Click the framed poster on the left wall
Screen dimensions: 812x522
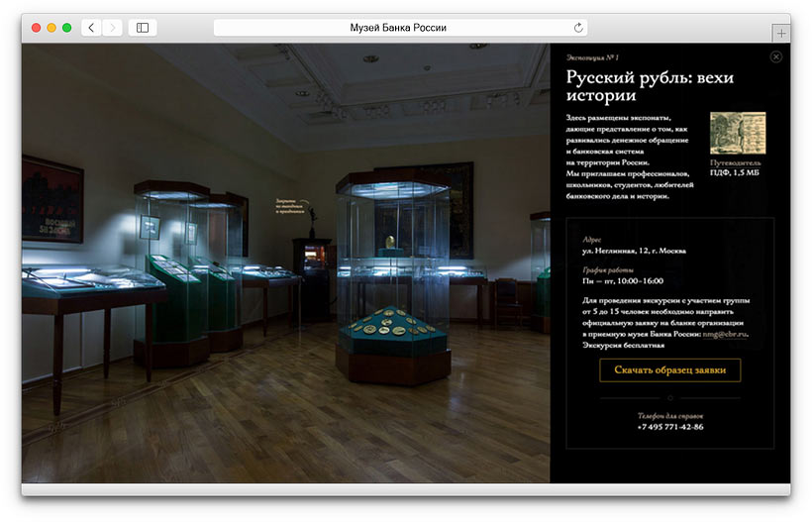[51, 199]
